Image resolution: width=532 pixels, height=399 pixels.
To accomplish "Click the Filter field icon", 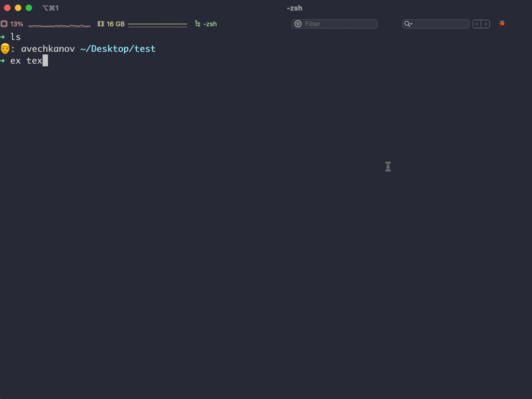I will 298,24.
